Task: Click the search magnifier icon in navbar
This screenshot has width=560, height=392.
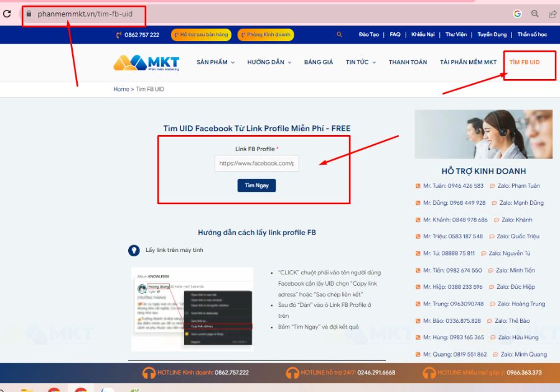Action: click(339, 35)
